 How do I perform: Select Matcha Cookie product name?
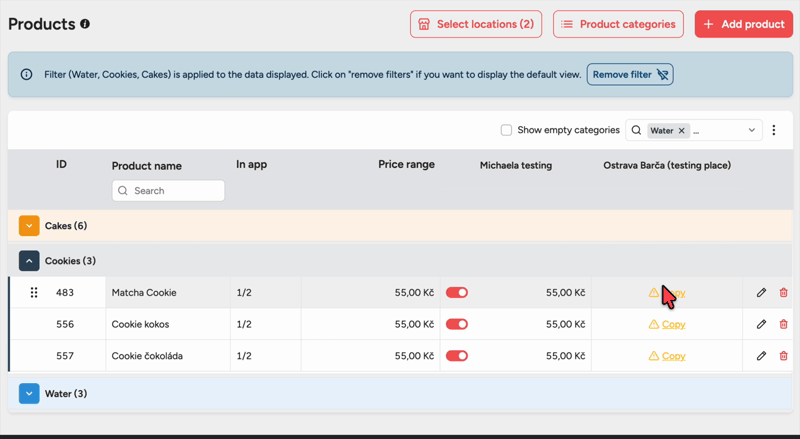coord(144,292)
